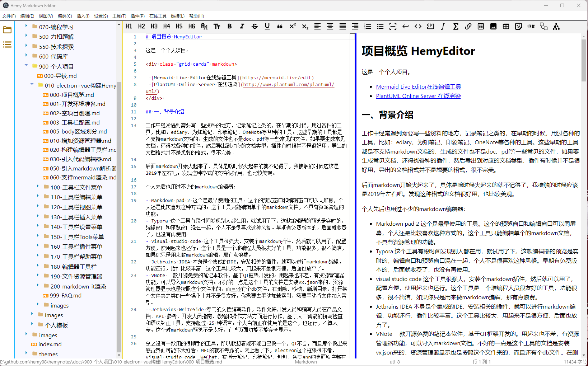Apply italic formatting from toolbar

(242, 26)
